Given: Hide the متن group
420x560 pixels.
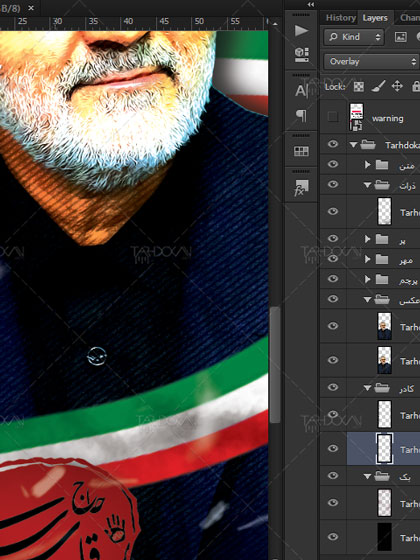Looking at the screenshot, I should coord(333,164).
